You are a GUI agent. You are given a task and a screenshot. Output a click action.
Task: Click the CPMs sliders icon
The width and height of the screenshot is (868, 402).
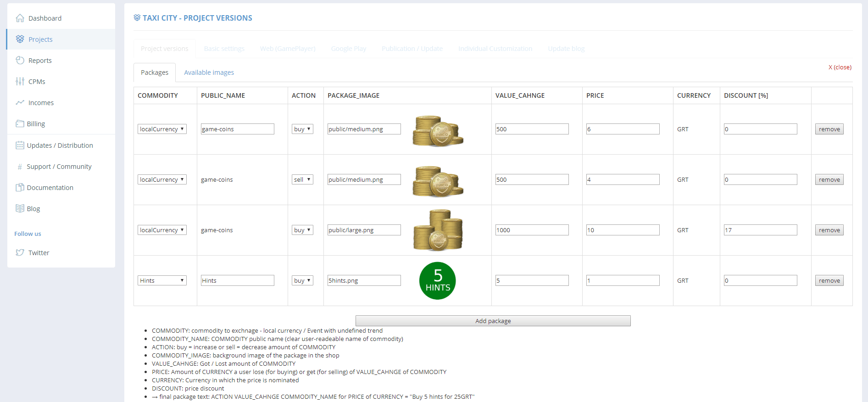pyautogui.click(x=20, y=82)
